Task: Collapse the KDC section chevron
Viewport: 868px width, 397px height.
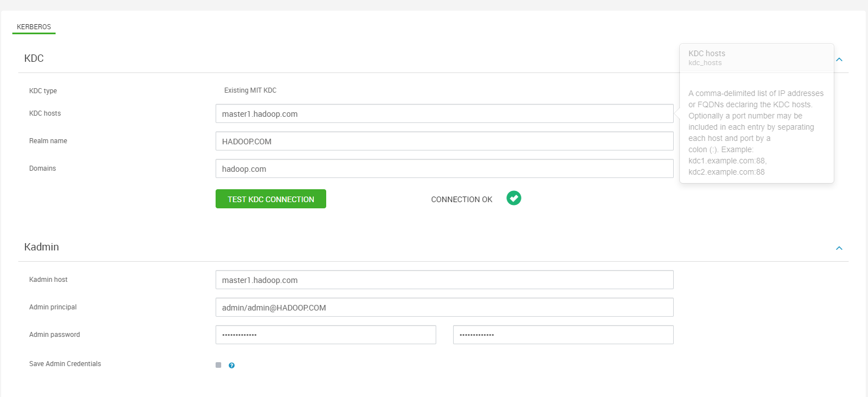Action: (839, 59)
